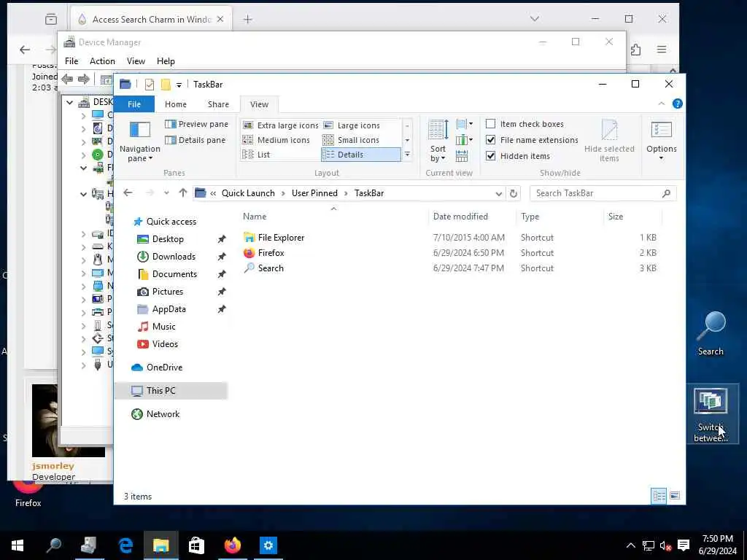Click User Pinned in the address path
The width and height of the screenshot is (747, 560).
pyautogui.click(x=314, y=192)
